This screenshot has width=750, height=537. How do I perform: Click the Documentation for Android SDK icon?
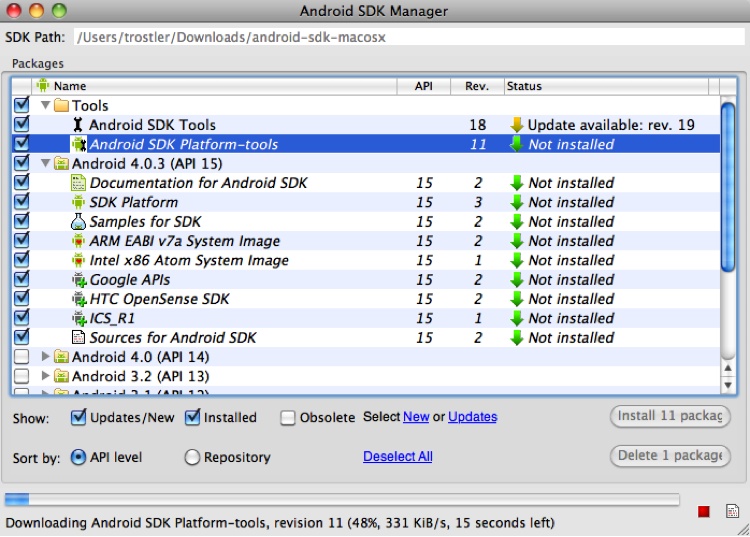(x=78, y=183)
